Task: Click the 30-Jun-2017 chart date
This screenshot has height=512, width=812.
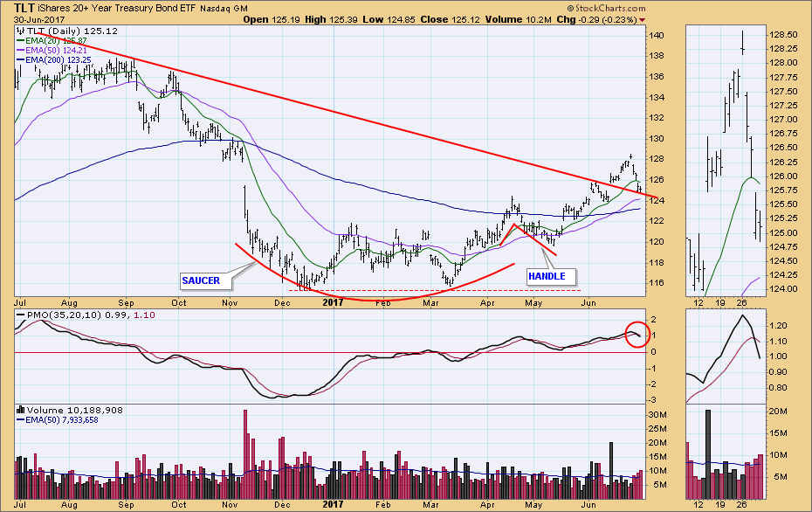Action: (39, 20)
